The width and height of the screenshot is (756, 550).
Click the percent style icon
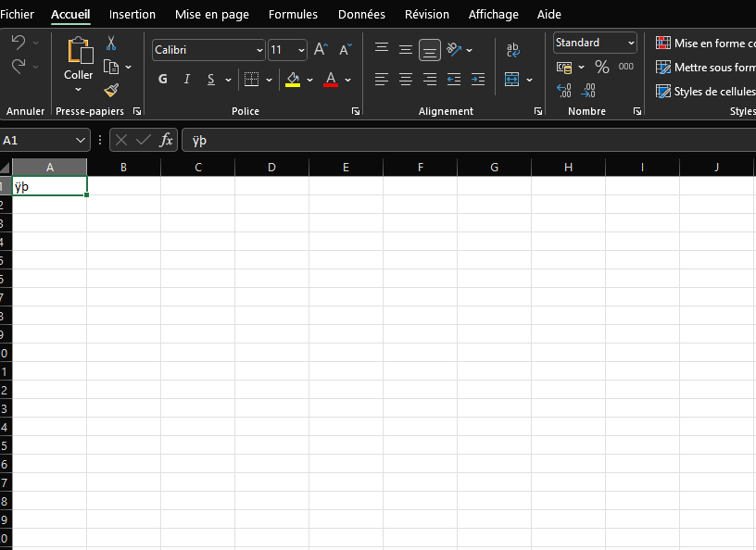(x=601, y=67)
